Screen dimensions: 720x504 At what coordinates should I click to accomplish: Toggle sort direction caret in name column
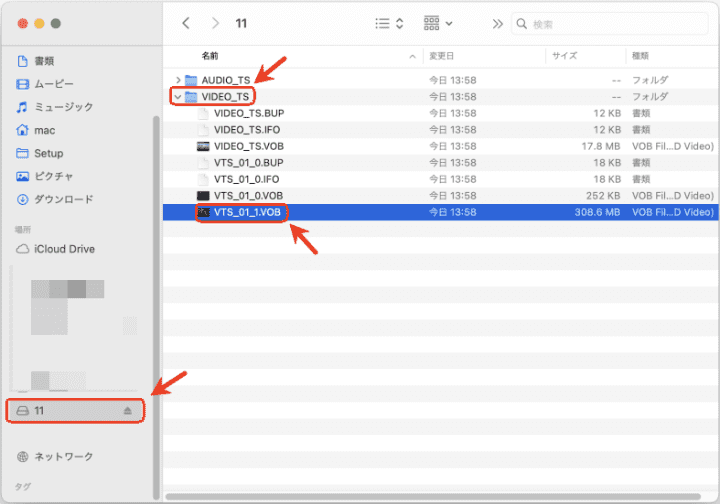tap(412, 56)
